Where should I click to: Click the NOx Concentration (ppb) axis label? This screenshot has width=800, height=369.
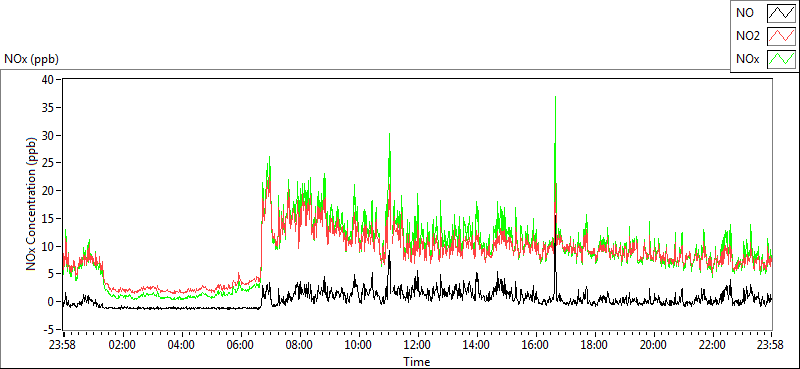pos(32,203)
